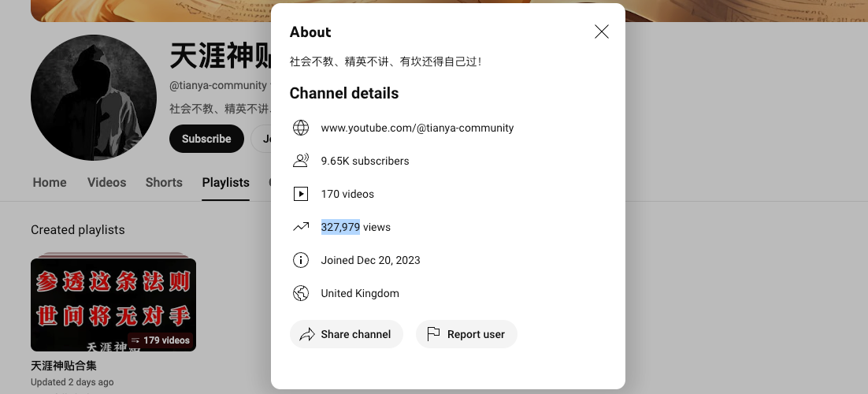Report this user
This screenshot has width=868, height=394.
click(x=466, y=334)
